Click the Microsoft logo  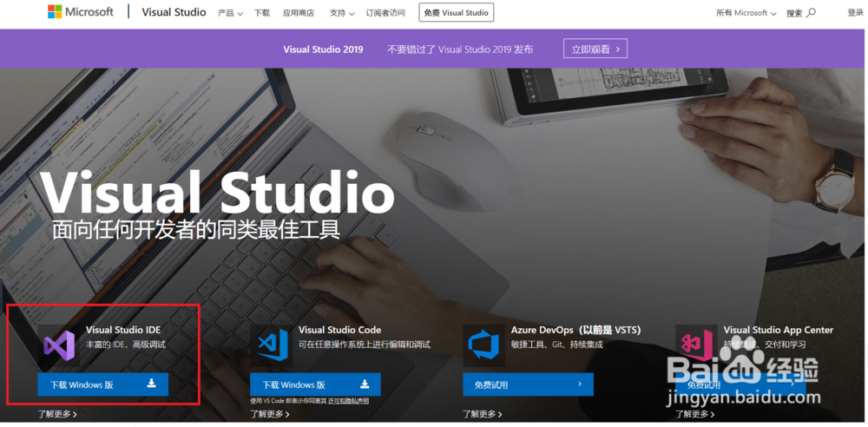click(81, 11)
